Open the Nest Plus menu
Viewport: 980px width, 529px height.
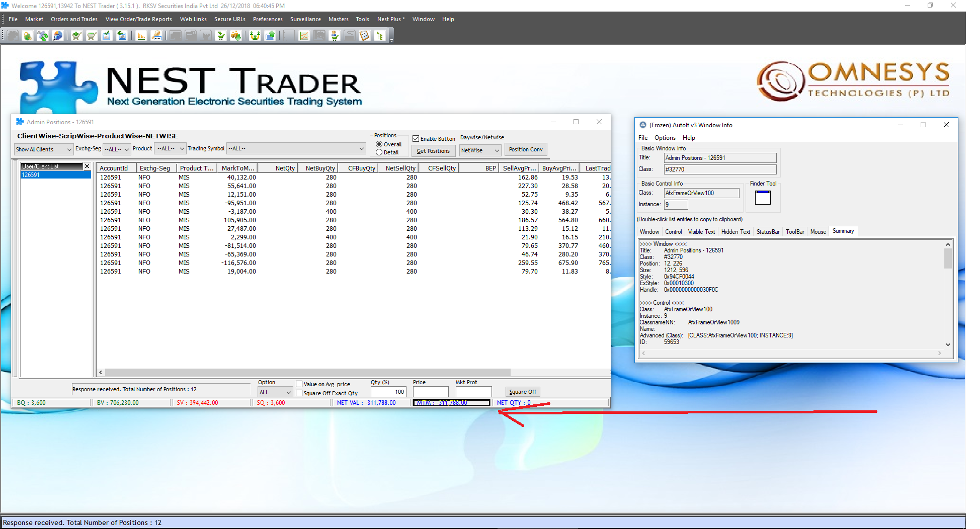point(391,19)
